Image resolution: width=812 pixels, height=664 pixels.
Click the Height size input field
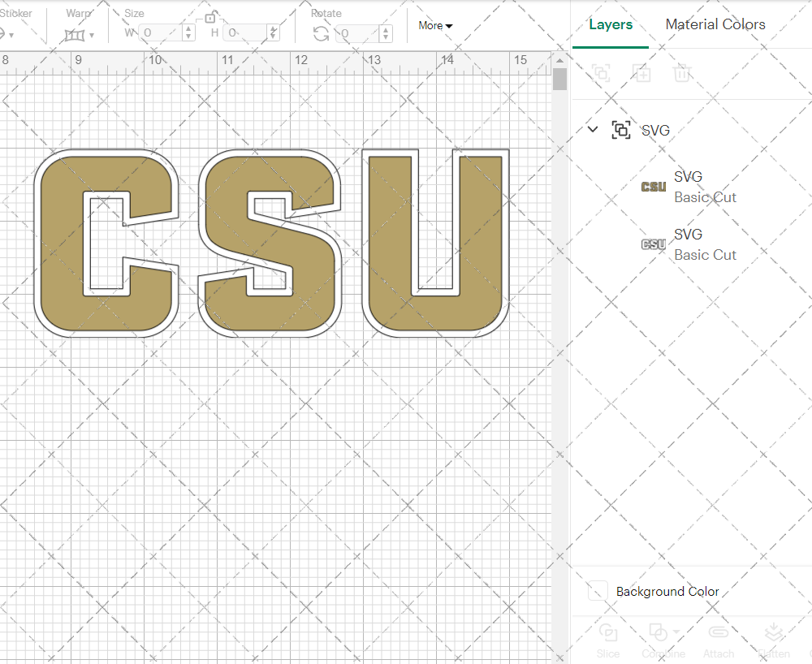[246, 33]
